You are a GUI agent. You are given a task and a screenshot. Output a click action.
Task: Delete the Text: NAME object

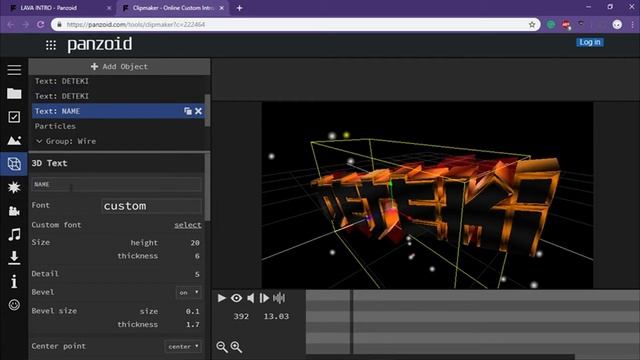pyautogui.click(x=198, y=111)
